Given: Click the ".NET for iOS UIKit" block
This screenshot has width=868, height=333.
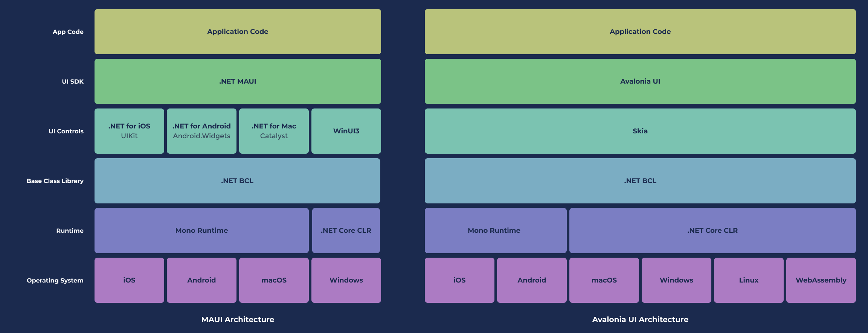Looking at the screenshot, I should tap(129, 131).
